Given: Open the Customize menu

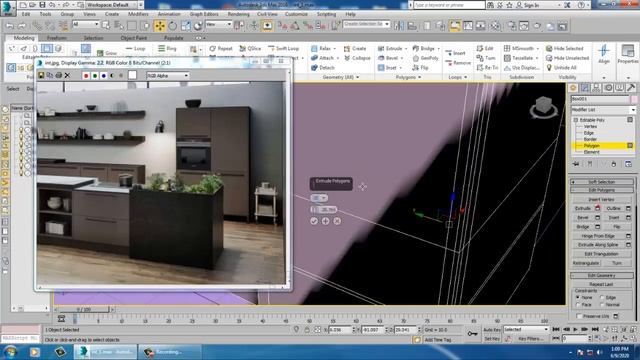Looking at the screenshot, I should (x=296, y=14).
